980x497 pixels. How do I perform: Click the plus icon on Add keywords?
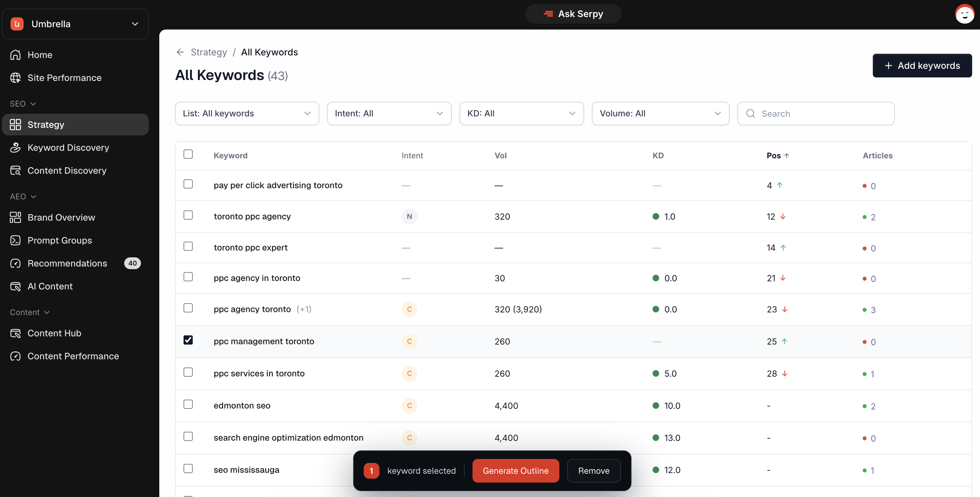coord(888,66)
